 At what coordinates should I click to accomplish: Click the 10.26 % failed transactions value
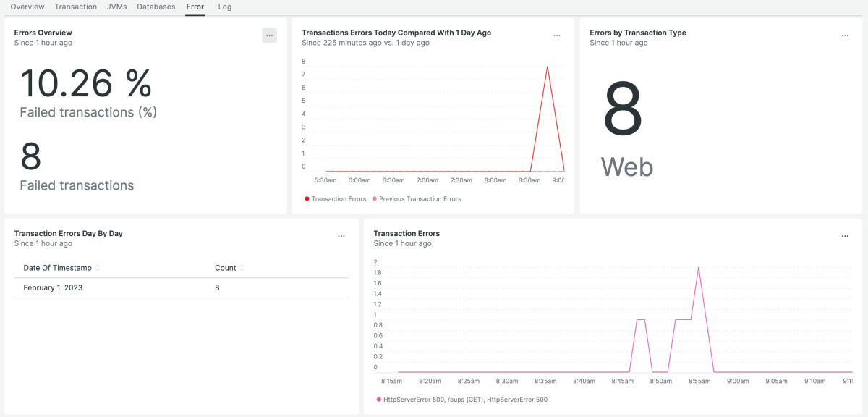point(85,83)
